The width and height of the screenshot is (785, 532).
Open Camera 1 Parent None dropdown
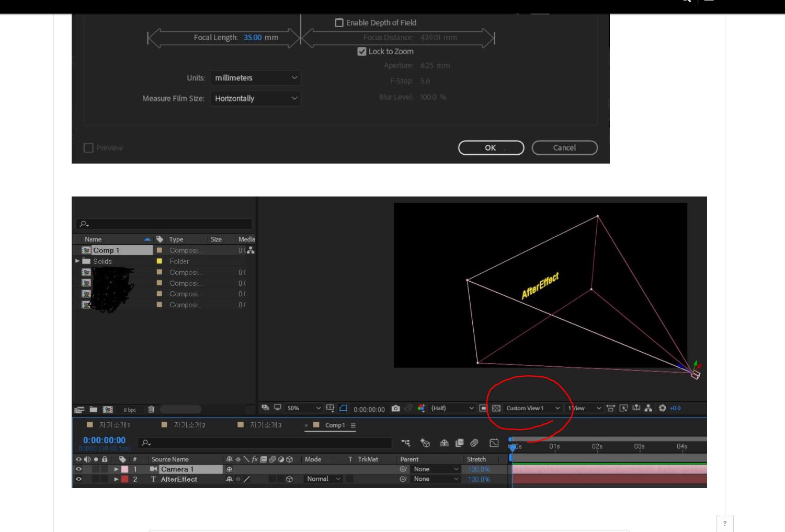click(x=436, y=469)
